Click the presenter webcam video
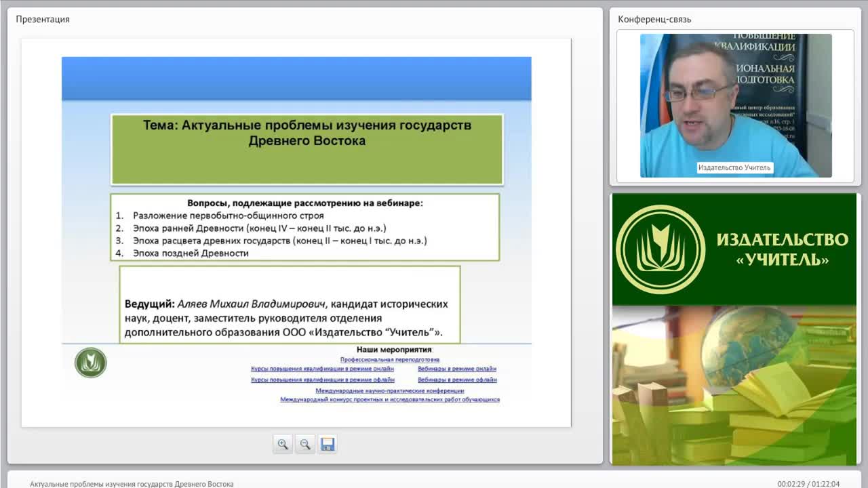This screenshot has height=488, width=868. tap(736, 106)
